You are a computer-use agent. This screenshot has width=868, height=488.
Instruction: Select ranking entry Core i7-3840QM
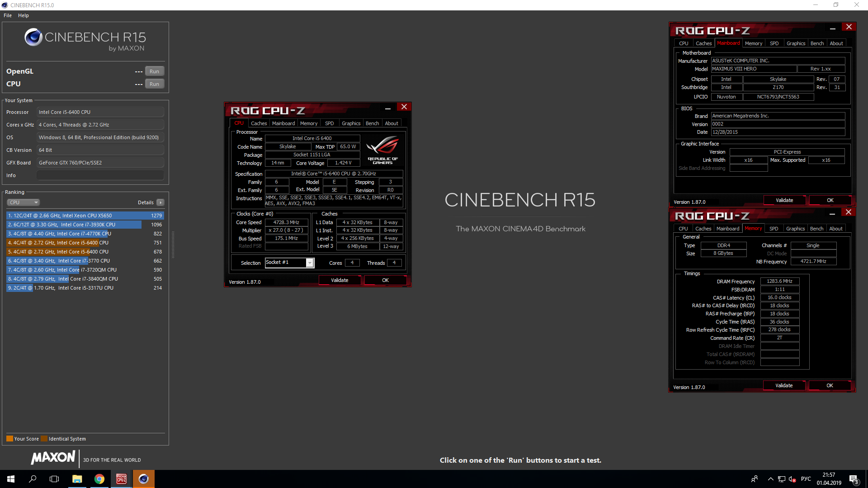click(85, 279)
